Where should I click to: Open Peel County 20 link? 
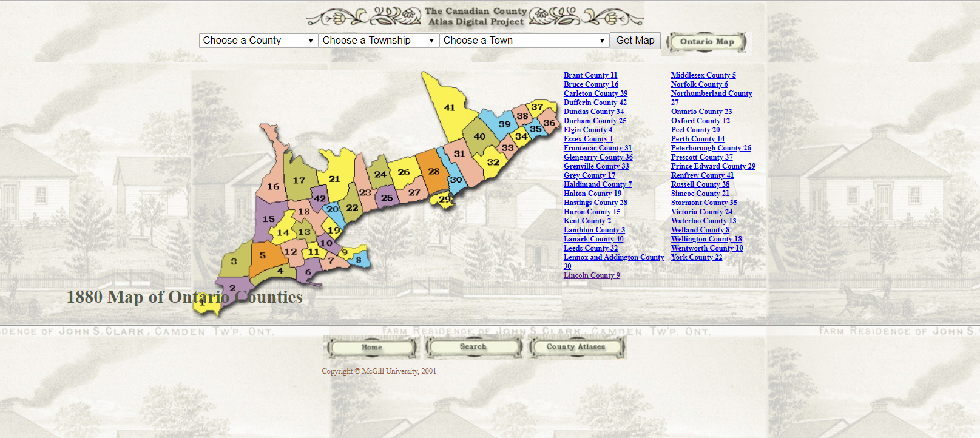[x=695, y=130]
